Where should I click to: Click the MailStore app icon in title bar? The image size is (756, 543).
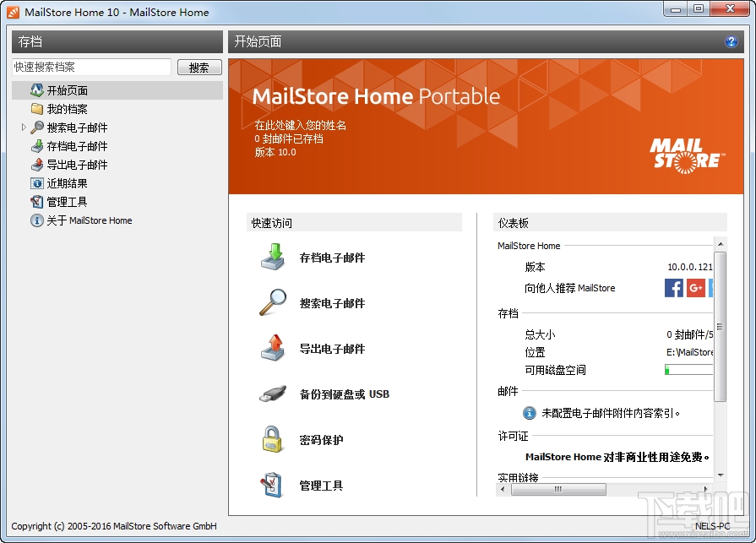pos(14,12)
